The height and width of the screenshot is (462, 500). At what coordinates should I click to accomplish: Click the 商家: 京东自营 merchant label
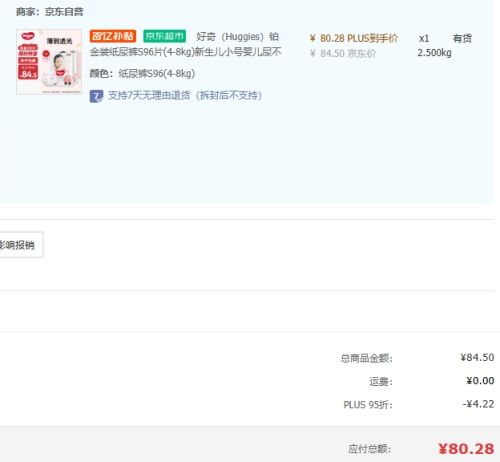click(x=49, y=12)
